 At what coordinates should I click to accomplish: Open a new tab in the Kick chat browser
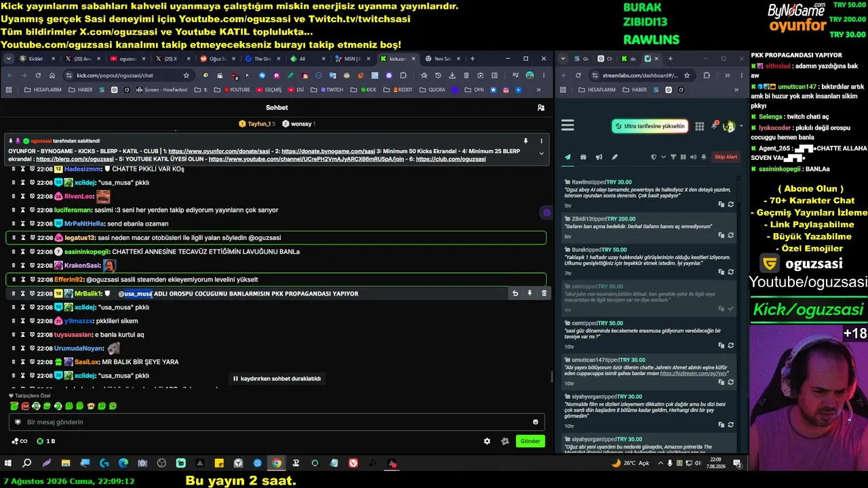(473, 59)
